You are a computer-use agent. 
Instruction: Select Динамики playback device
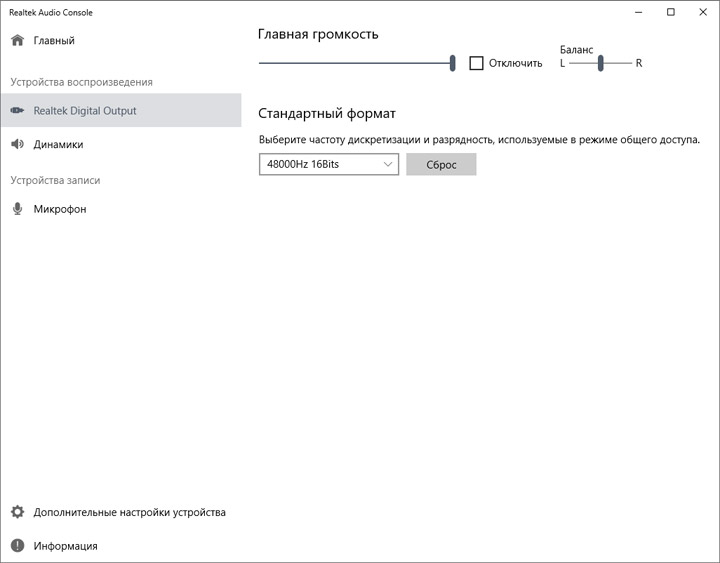click(x=58, y=144)
